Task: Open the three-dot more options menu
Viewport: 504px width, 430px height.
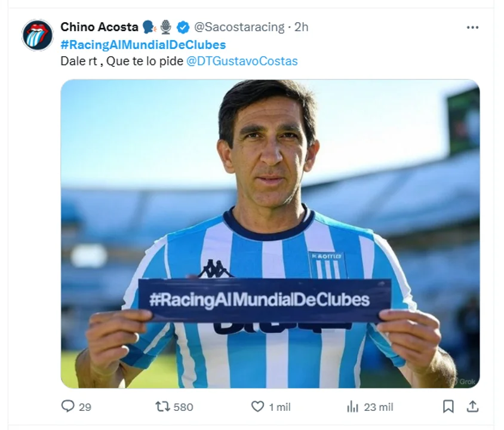Action: 472,27
